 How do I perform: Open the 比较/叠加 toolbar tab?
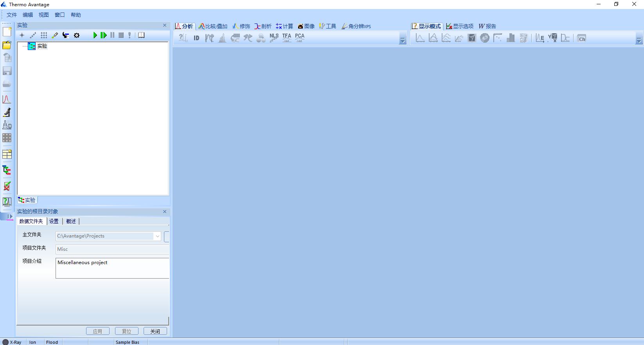213,26
